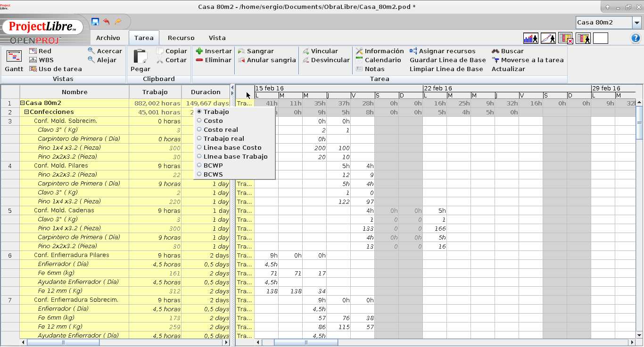644x347 pixels.
Task: Open task Información dialog
Action: click(380, 51)
